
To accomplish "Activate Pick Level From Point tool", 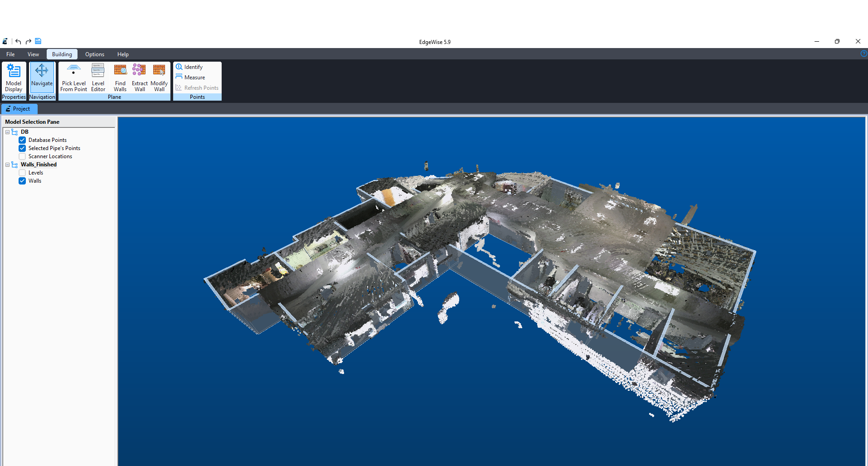I will point(73,78).
